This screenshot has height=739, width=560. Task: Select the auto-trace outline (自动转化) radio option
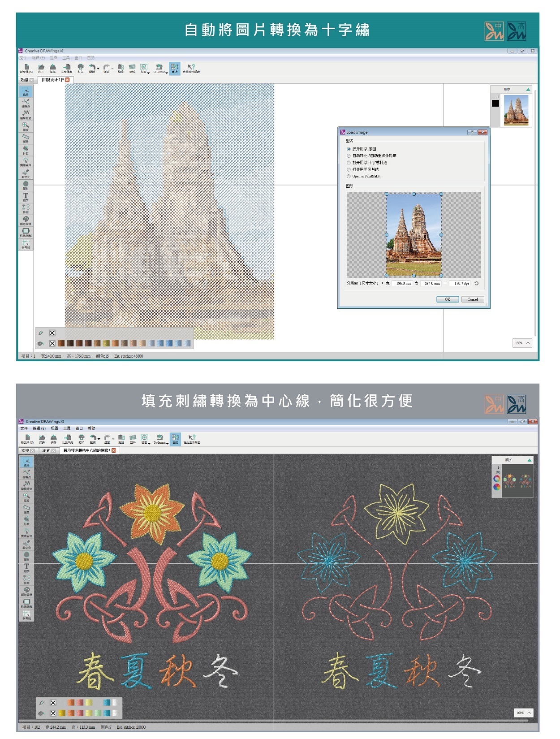click(349, 156)
